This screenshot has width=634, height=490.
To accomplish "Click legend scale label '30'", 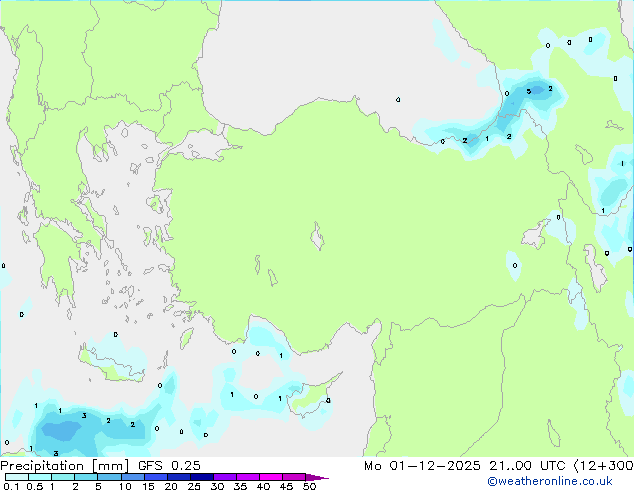I will click(218, 486).
